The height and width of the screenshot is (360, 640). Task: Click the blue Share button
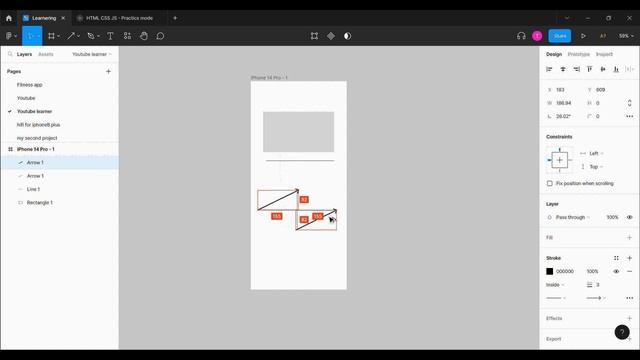coord(560,36)
